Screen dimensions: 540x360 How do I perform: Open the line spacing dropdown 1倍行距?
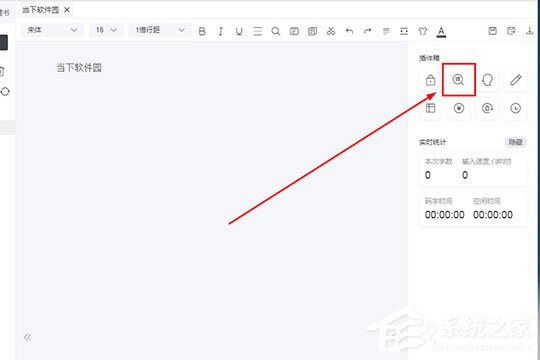160,30
